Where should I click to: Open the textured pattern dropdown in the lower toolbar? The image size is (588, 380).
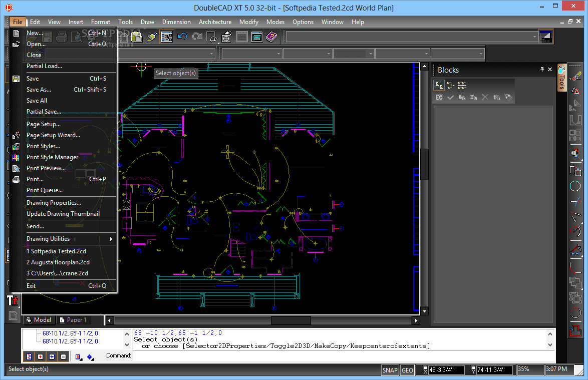pos(354,54)
